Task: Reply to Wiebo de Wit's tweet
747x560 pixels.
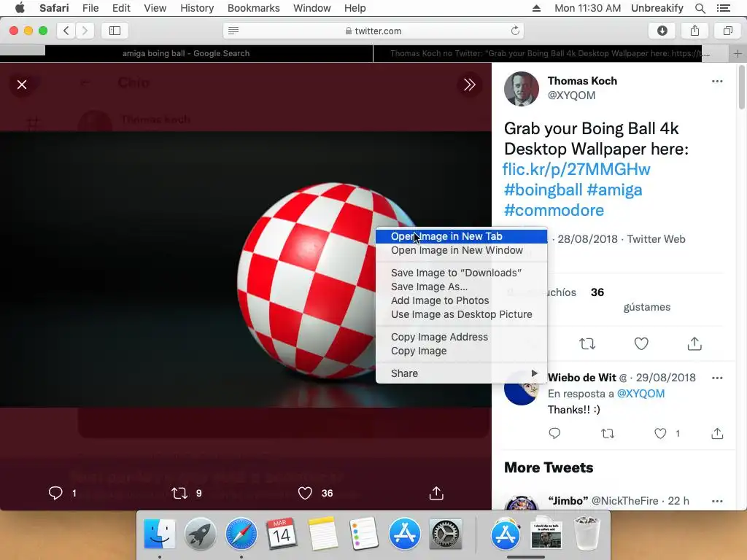Action: pos(554,433)
